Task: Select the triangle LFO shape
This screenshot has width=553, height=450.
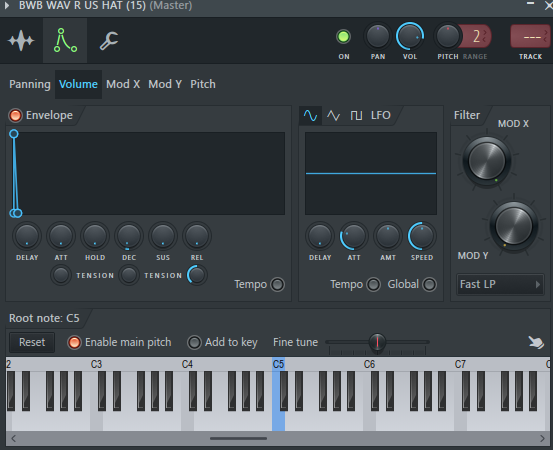Action: tap(333, 115)
